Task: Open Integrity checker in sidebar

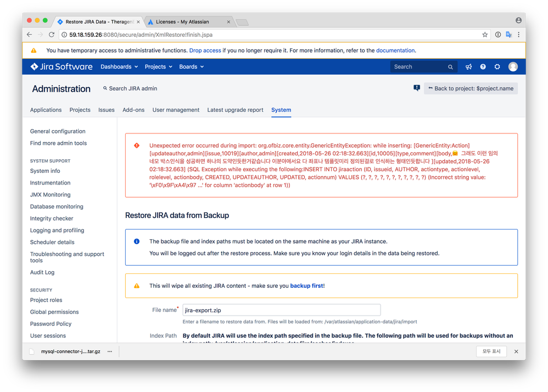Action: click(x=52, y=219)
